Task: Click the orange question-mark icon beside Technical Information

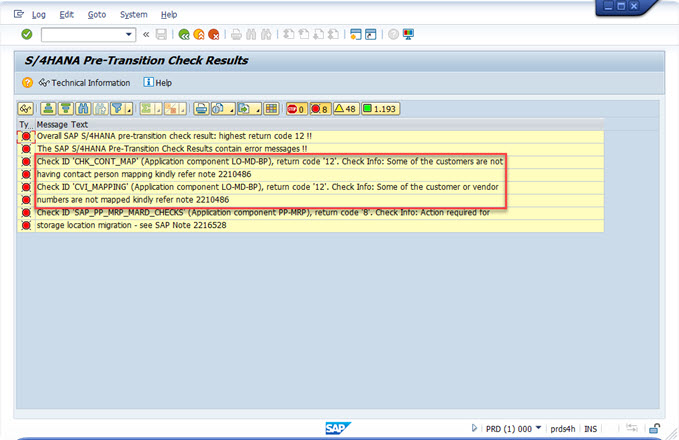Action: click(27, 82)
